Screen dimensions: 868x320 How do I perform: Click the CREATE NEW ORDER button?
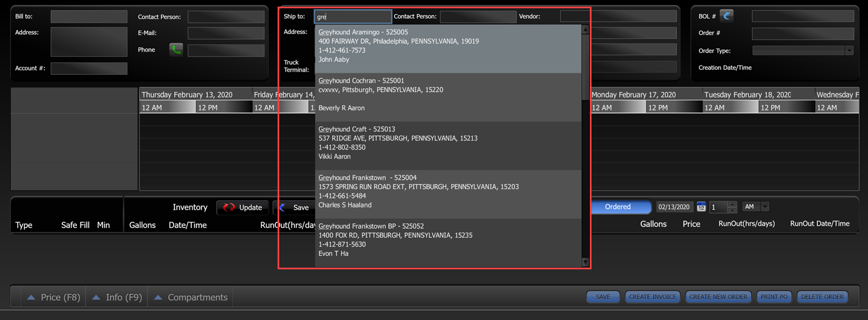pos(718,297)
